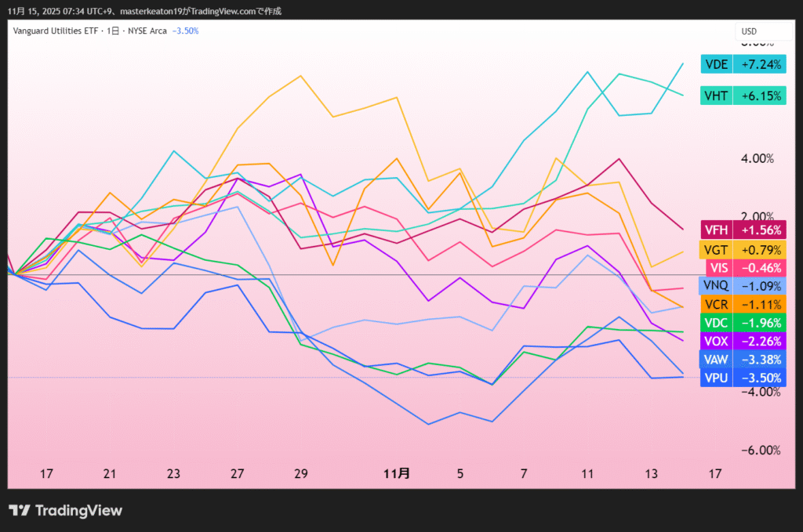Click the VFH ticker badge

(716, 230)
